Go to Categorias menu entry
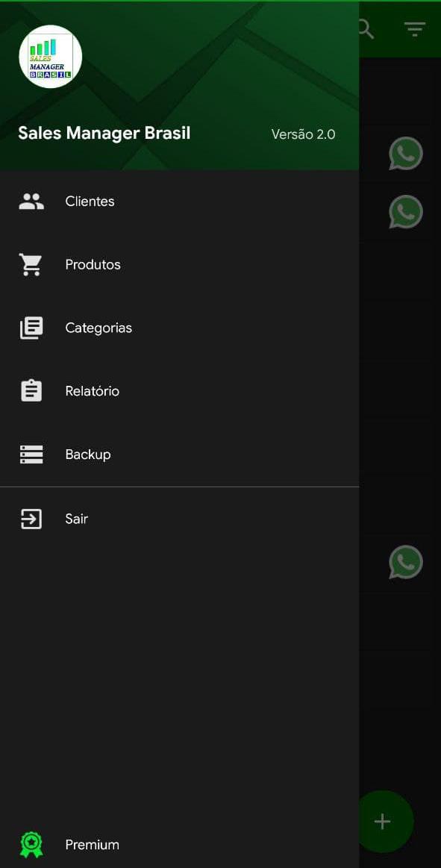441x868 pixels. point(179,328)
